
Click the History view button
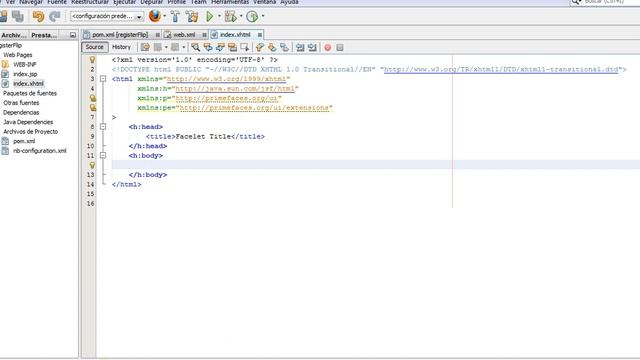pyautogui.click(x=121, y=47)
